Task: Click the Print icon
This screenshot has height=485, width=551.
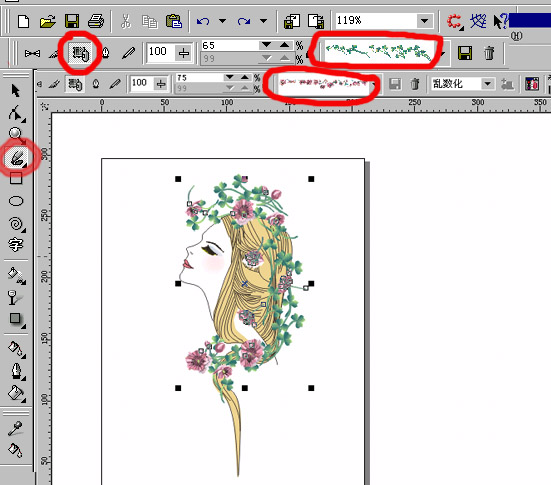Action: click(x=96, y=21)
